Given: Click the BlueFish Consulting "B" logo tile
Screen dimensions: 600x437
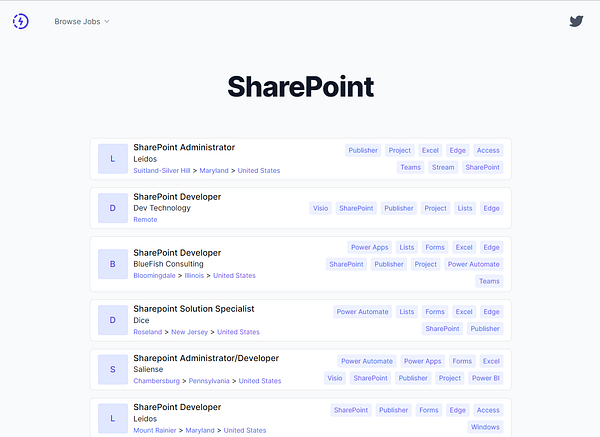Looking at the screenshot, I should 113,264.
